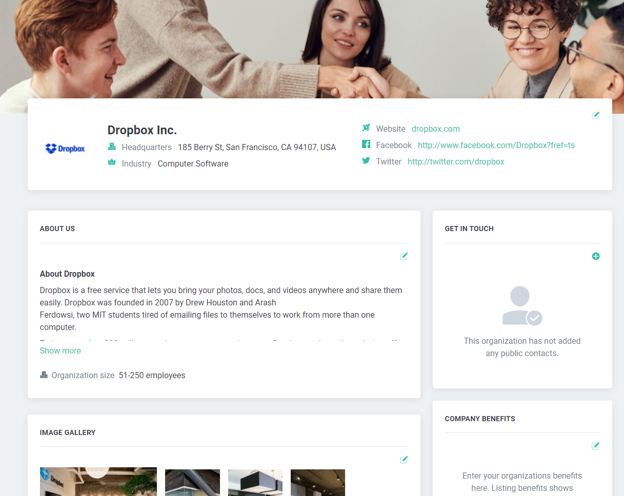Image resolution: width=624 pixels, height=496 pixels.
Task: Expand description with Show more
Action: [60, 351]
